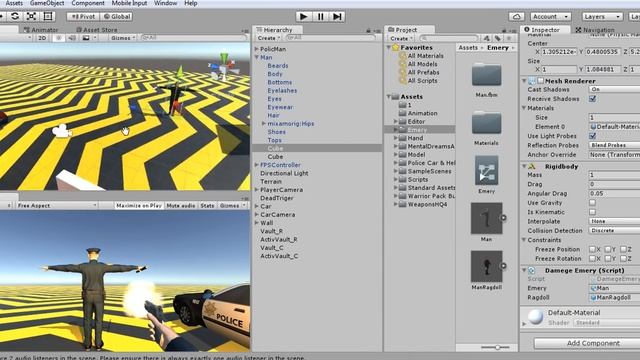Toggle scene audio speaker icon
The image size is (640, 360).
72,38
